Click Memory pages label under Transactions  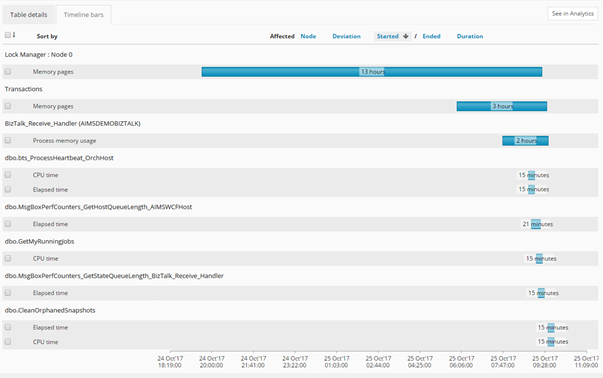point(53,106)
